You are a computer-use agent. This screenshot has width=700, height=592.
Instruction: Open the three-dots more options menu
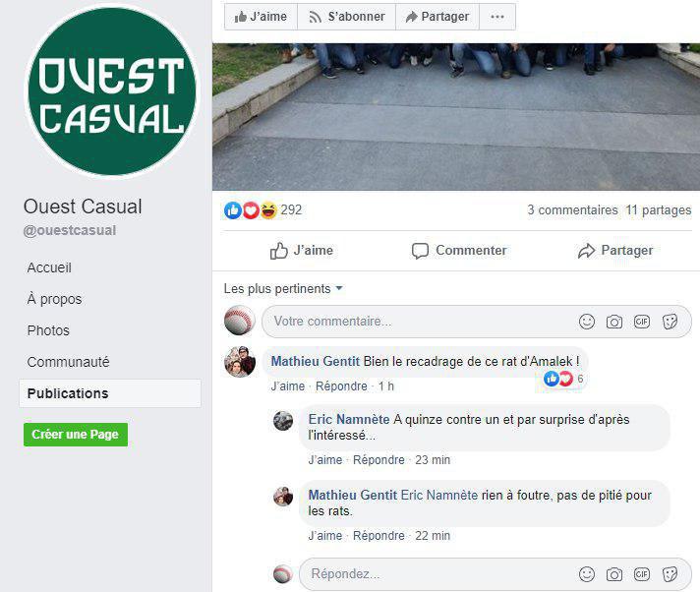pyautogui.click(x=497, y=17)
